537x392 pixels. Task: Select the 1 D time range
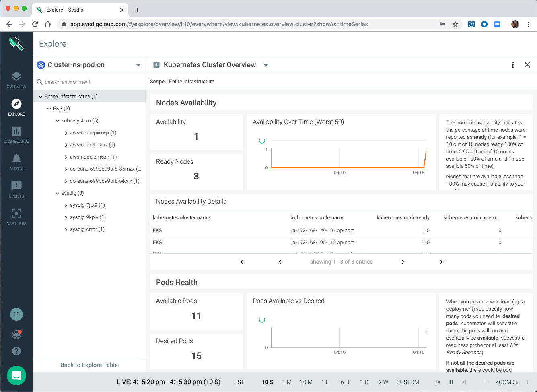[364, 382]
